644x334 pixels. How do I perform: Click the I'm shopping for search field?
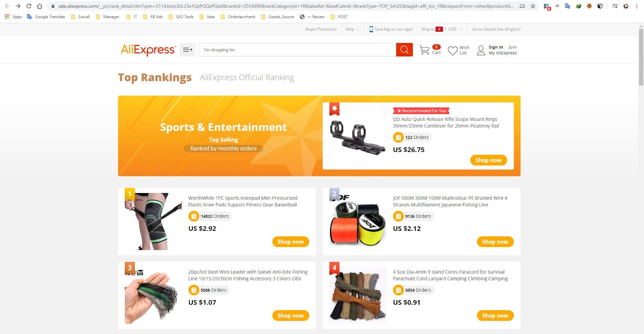coord(297,50)
